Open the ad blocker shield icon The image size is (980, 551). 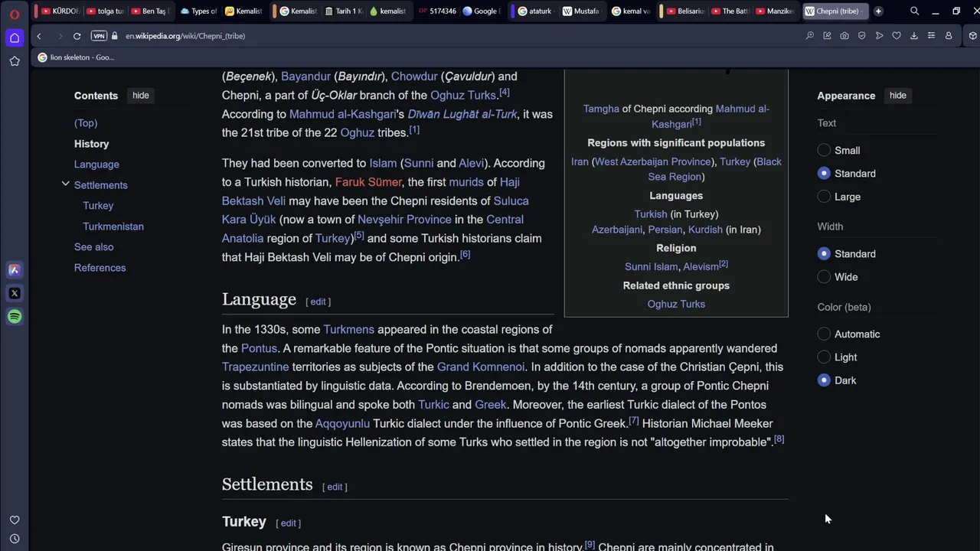[862, 36]
